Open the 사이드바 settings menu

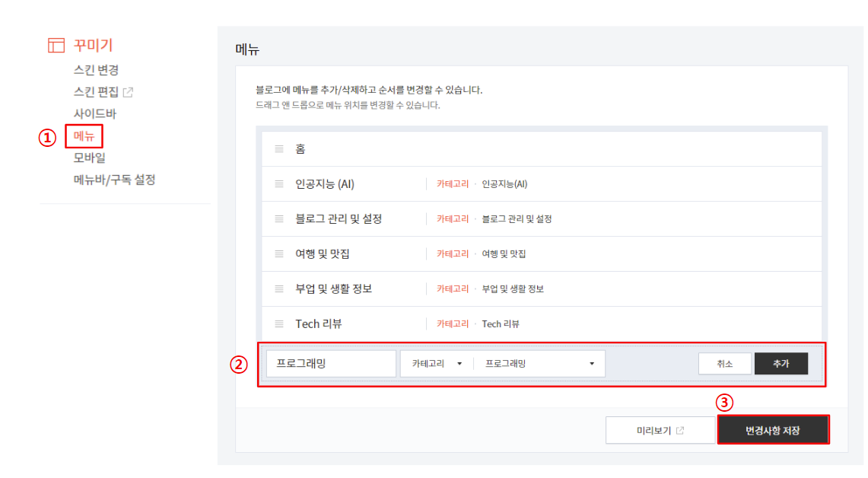coord(94,113)
